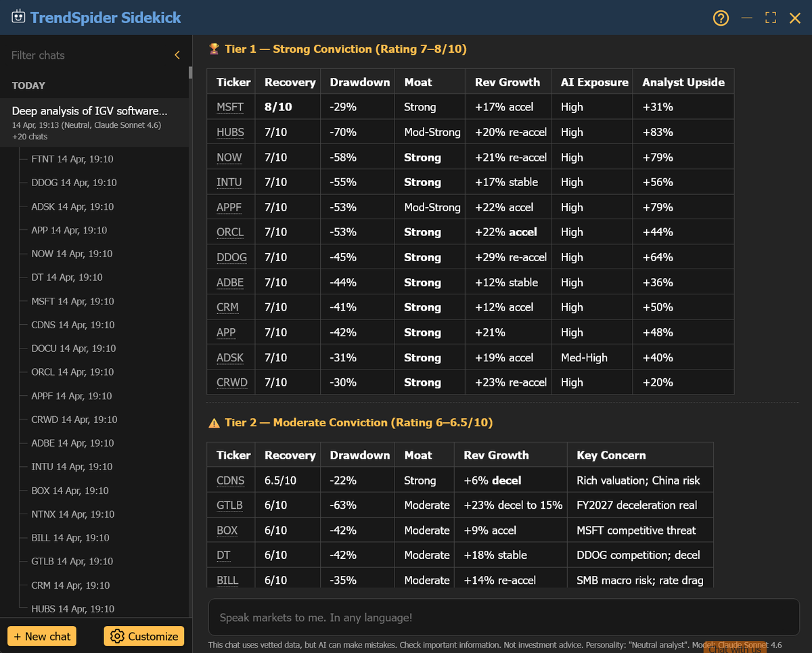Select the APP 14 Apr chat
This screenshot has width=812, height=653.
click(x=69, y=230)
